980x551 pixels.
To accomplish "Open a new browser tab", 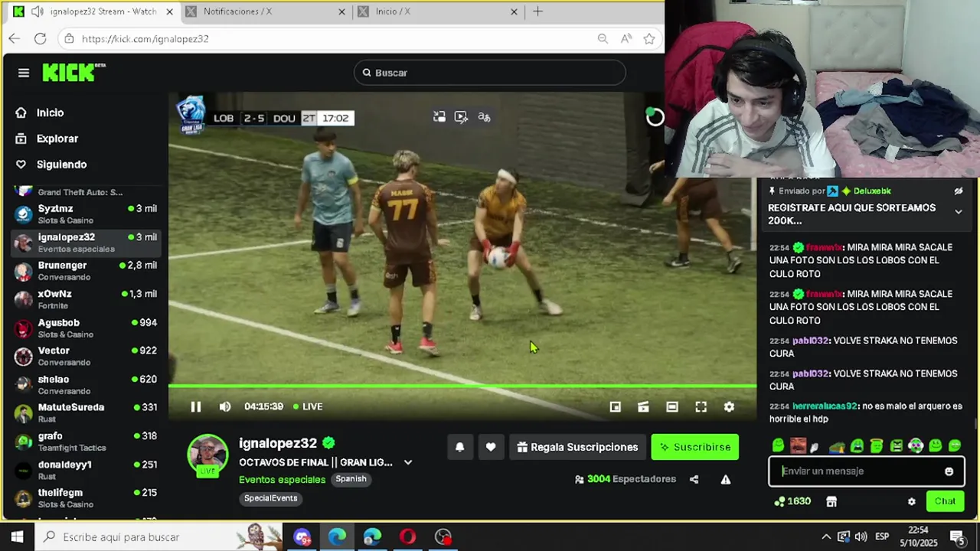I will [537, 11].
